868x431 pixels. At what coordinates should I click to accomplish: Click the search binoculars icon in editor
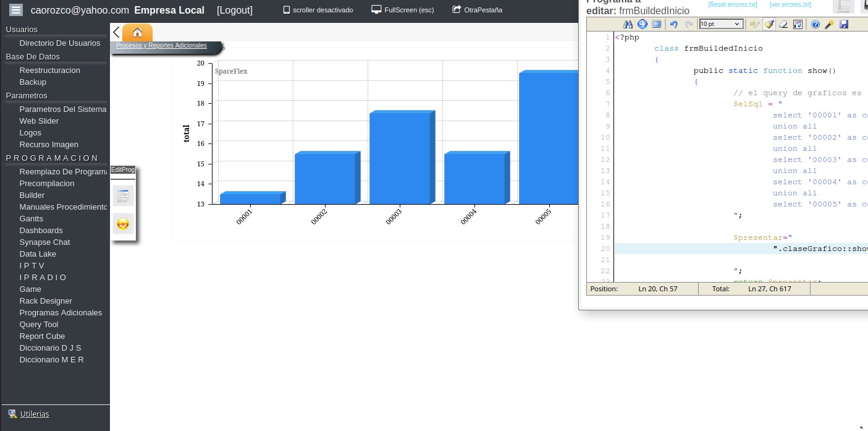628,24
